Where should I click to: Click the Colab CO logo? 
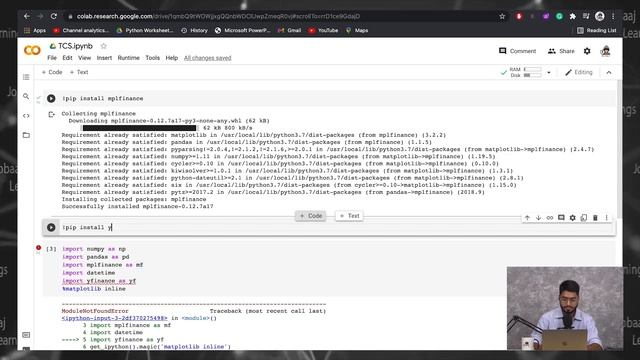coord(32,50)
